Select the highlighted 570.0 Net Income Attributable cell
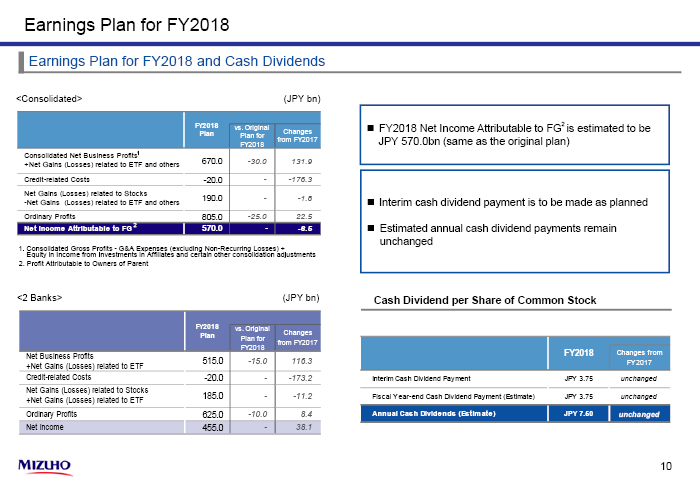700x485 pixels. [x=210, y=228]
